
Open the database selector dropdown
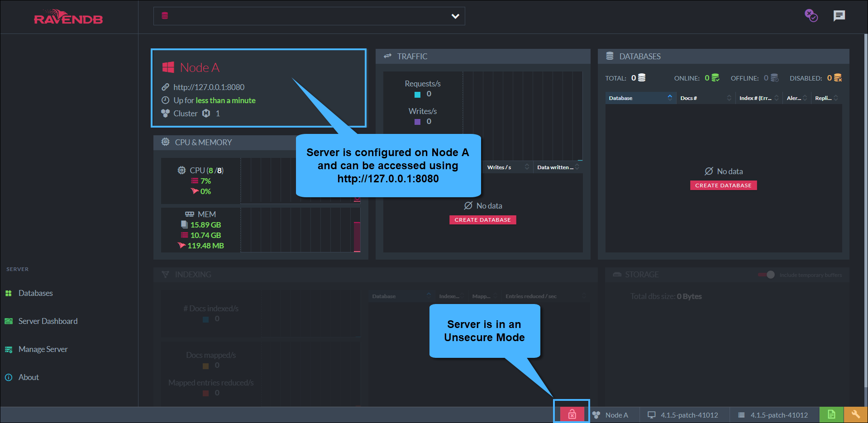309,16
